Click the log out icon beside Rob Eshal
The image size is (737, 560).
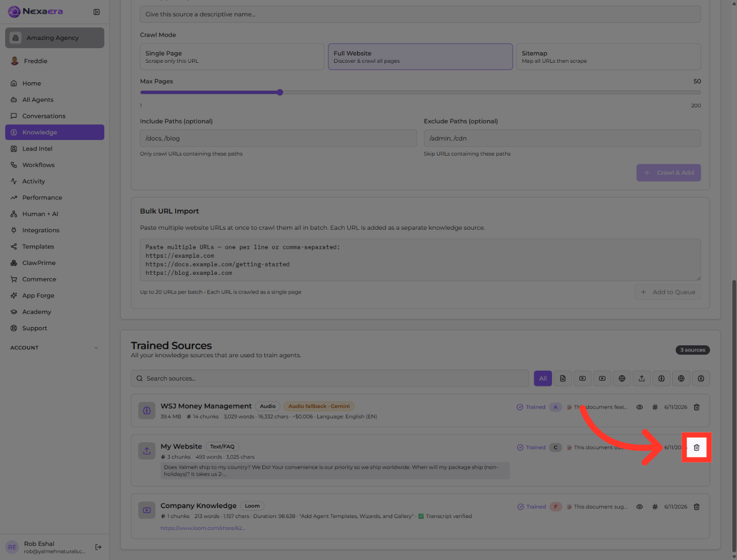pos(98,547)
